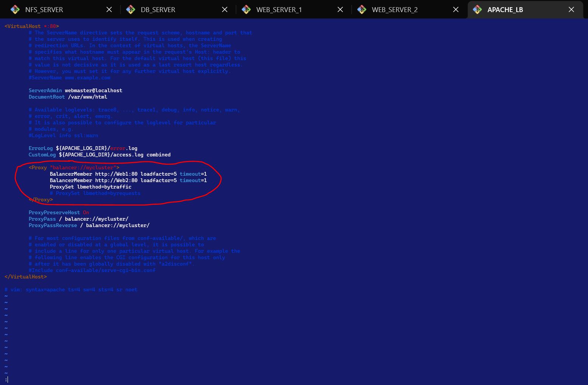
Task: Click the closing '</Proxy>' tag
Action: (x=41, y=199)
